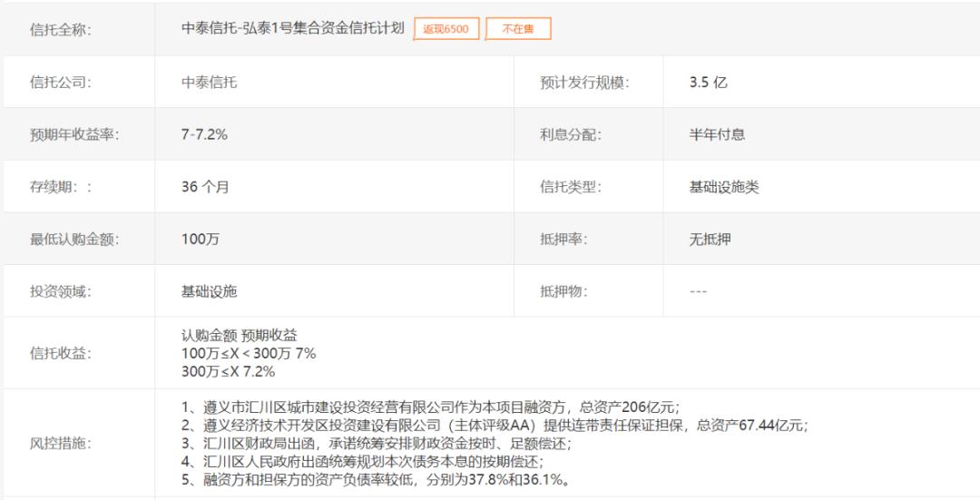Image resolution: width=980 pixels, height=500 pixels.
Task: Click the 预期年收益率 label
Action: coord(73,134)
